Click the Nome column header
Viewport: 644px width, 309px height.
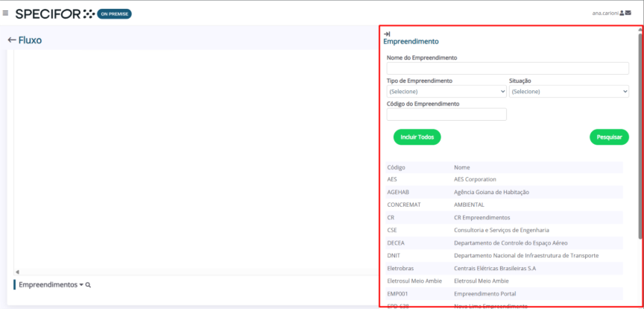462,167
